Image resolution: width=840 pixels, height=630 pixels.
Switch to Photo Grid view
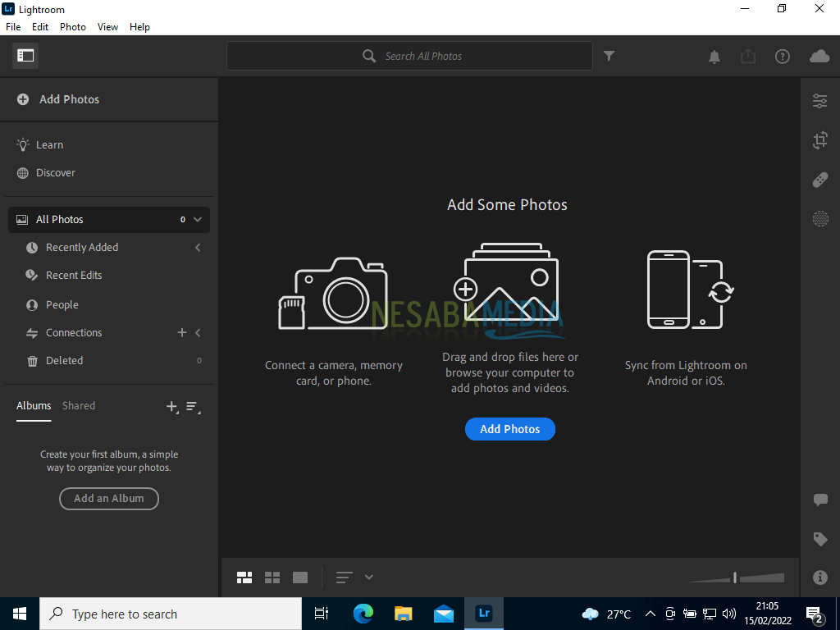coord(244,577)
